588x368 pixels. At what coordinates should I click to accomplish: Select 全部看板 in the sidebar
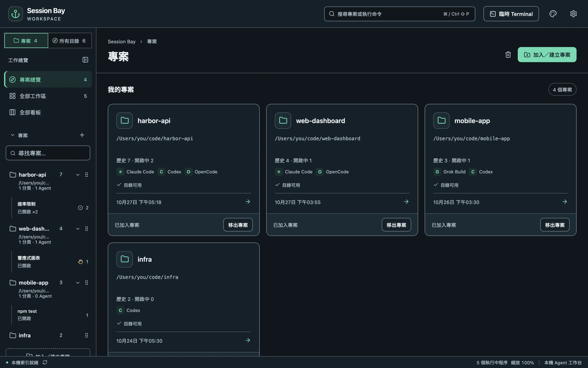point(48,112)
